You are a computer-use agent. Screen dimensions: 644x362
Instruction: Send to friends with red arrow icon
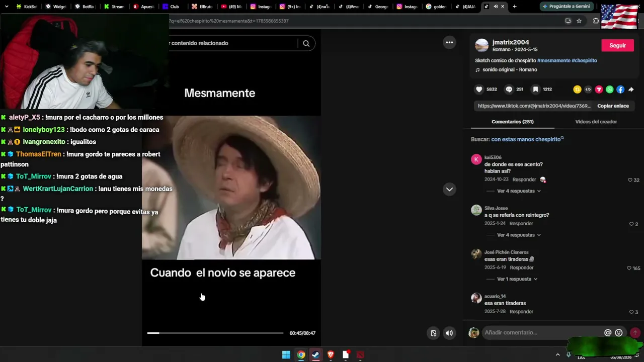(x=599, y=89)
